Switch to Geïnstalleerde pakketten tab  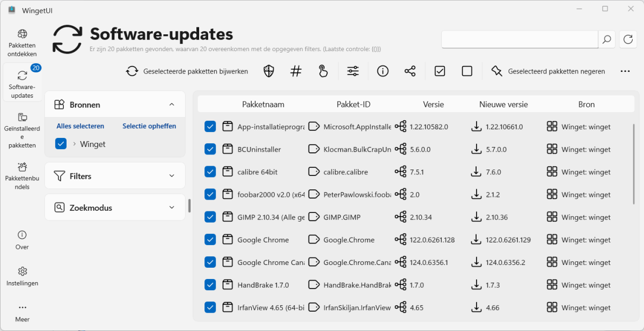click(x=22, y=130)
